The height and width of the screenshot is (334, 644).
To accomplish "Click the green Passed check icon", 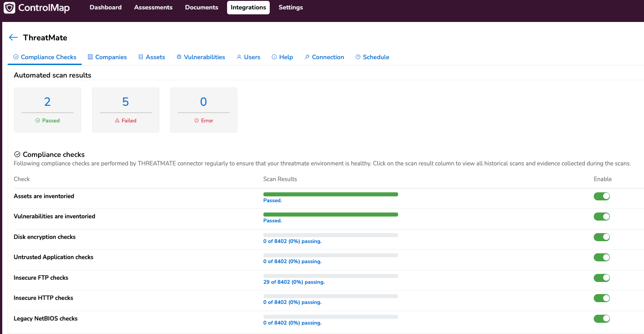I will pyautogui.click(x=38, y=121).
